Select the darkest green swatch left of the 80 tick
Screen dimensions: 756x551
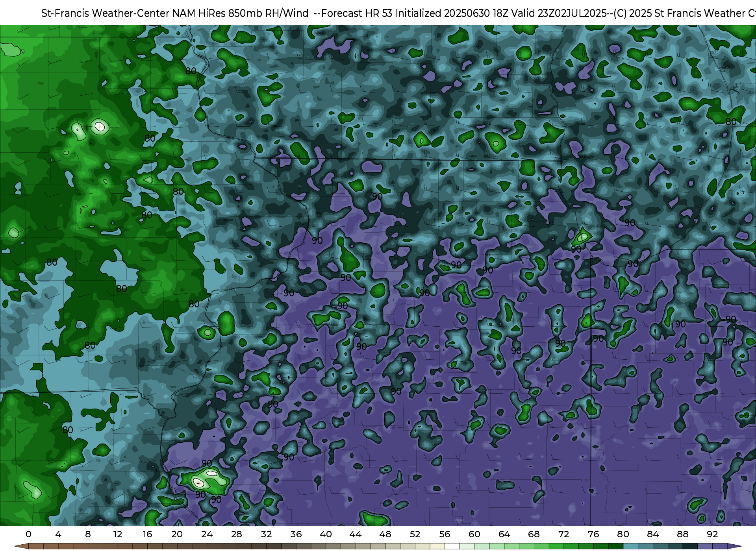(615, 546)
